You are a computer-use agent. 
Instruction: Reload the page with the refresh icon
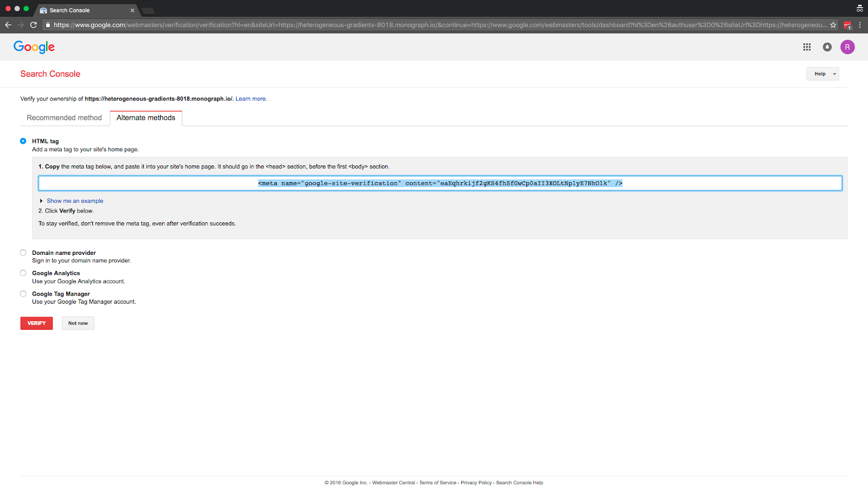34,25
